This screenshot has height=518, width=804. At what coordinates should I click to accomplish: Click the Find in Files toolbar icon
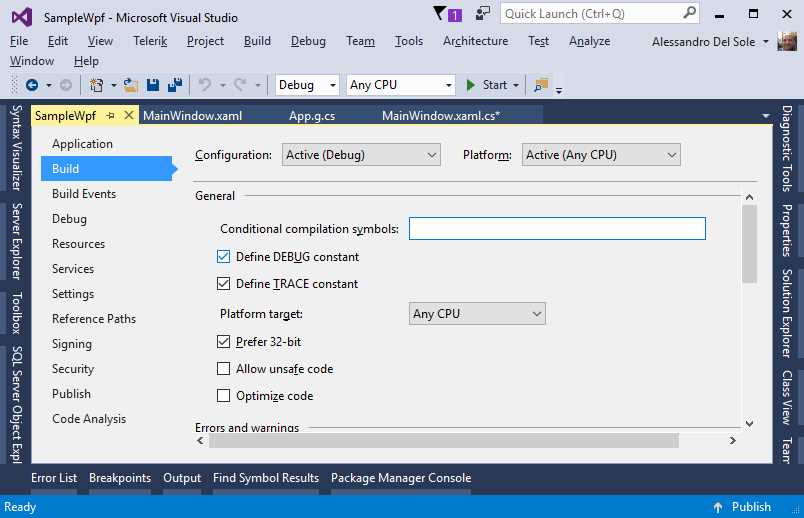pyautogui.click(x=540, y=85)
